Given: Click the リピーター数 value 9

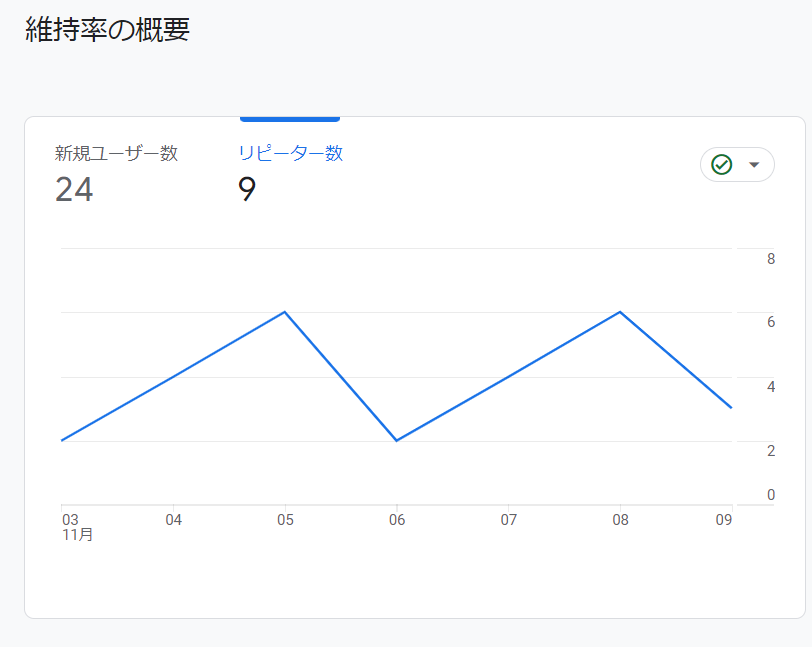Looking at the screenshot, I should (x=247, y=189).
